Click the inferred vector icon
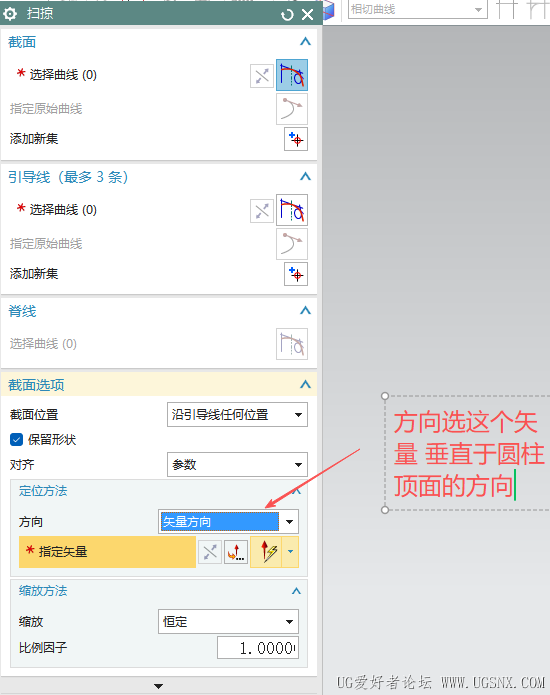The height and width of the screenshot is (695, 550). click(266, 552)
